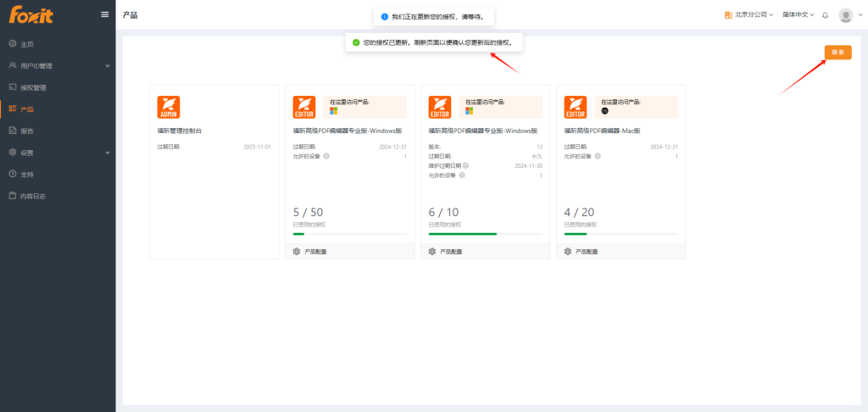This screenshot has height=412, width=868.
Task: Click the blue info icon in the toast
Action: tap(385, 17)
